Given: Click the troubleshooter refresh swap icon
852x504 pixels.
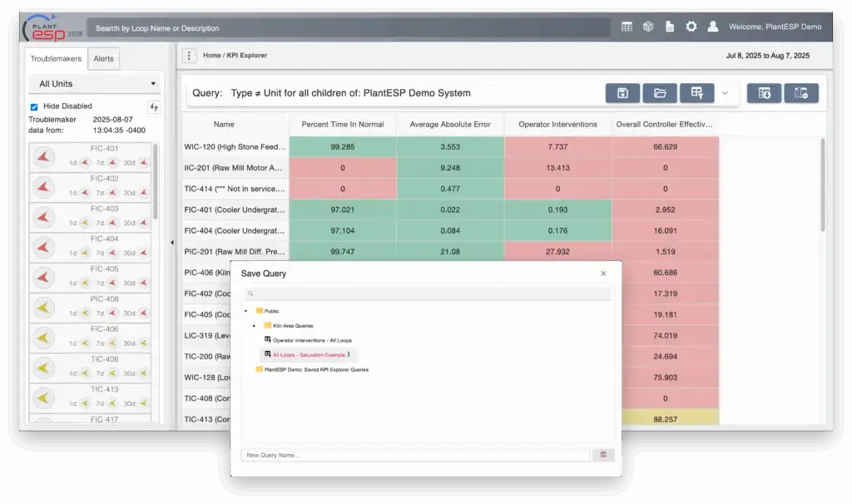Looking at the screenshot, I should (x=153, y=107).
